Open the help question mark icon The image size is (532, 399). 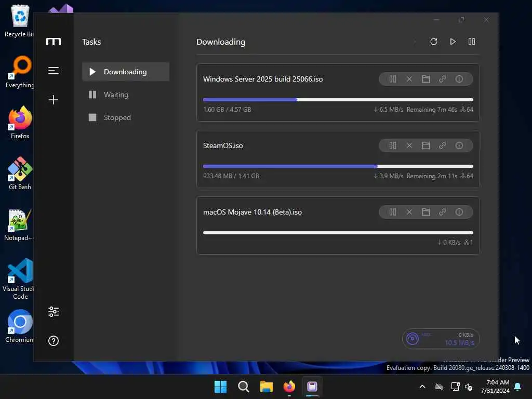[54, 341]
